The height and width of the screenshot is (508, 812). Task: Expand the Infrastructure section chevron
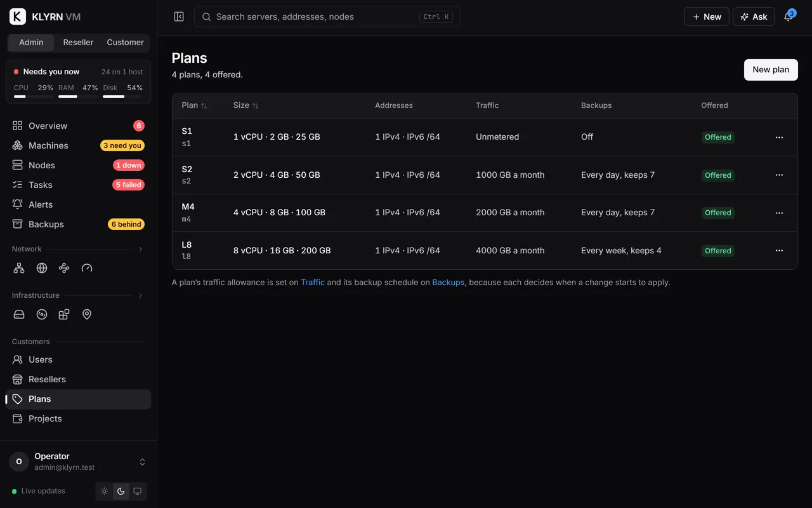(140, 295)
